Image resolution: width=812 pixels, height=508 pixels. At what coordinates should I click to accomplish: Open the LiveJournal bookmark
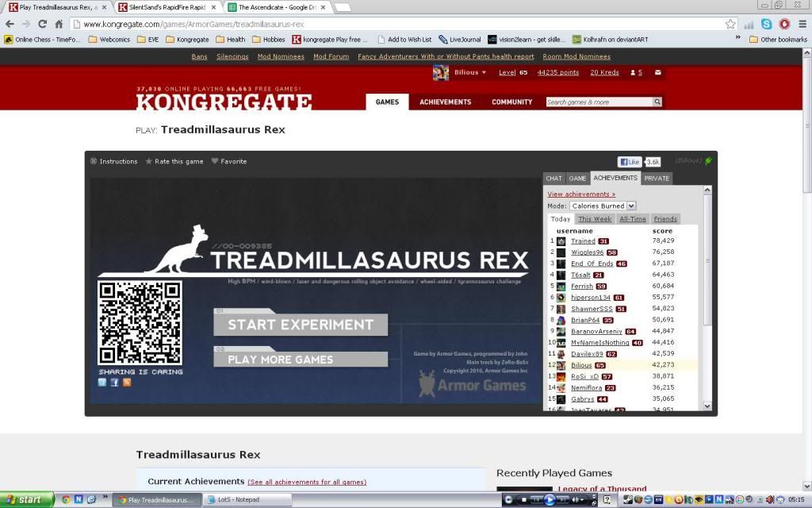[460, 40]
